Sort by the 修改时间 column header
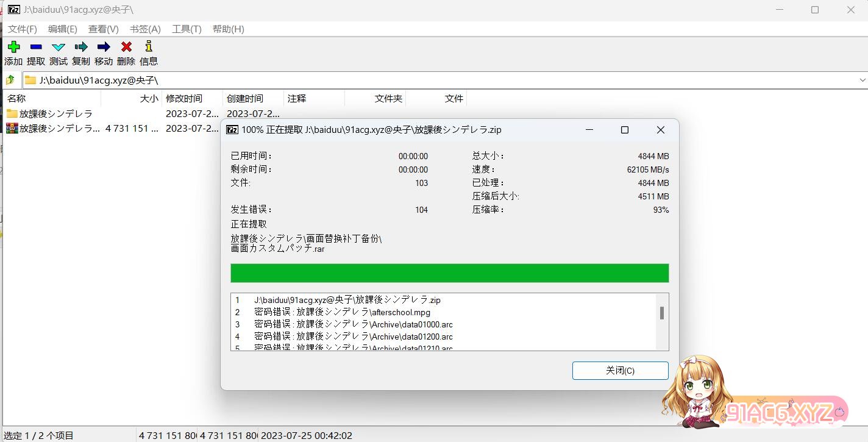Image resolution: width=868 pixels, height=442 pixels. [184, 98]
